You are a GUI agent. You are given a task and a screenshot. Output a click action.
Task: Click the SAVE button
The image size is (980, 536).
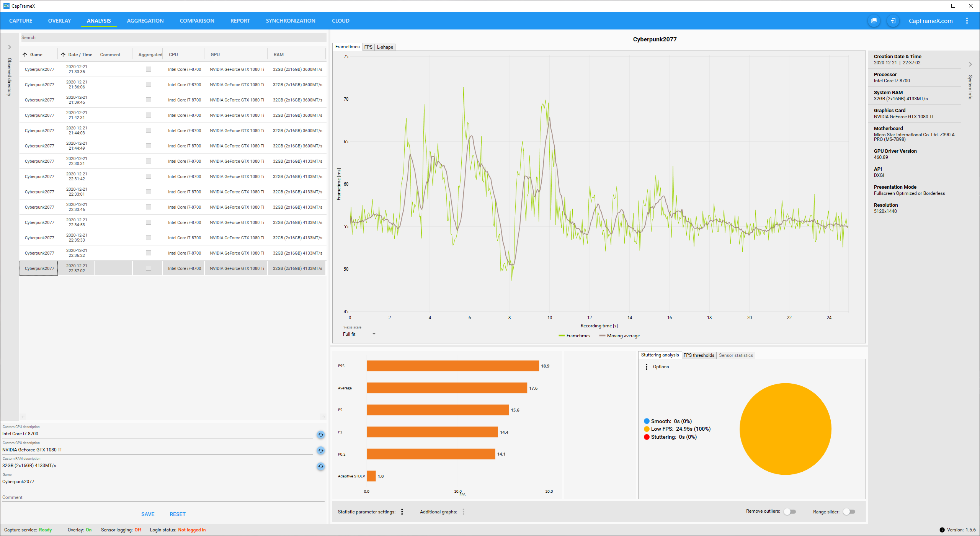(x=148, y=514)
